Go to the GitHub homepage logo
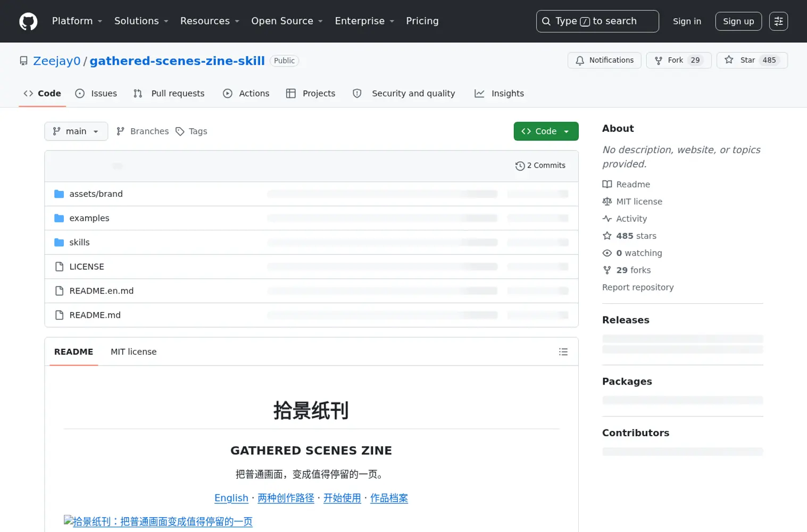 pyautogui.click(x=28, y=21)
